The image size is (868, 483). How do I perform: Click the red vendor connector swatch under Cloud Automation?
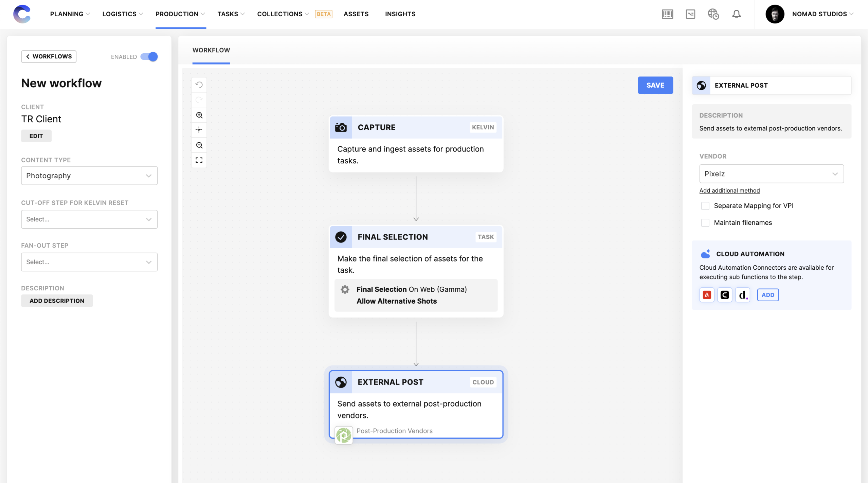[x=707, y=295]
